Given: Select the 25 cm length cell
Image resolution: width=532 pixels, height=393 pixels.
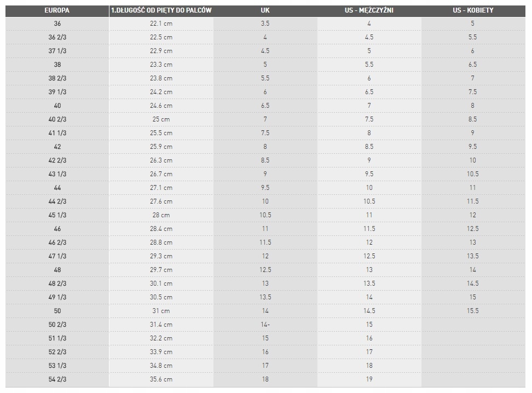Looking at the screenshot, I should tap(161, 119).
